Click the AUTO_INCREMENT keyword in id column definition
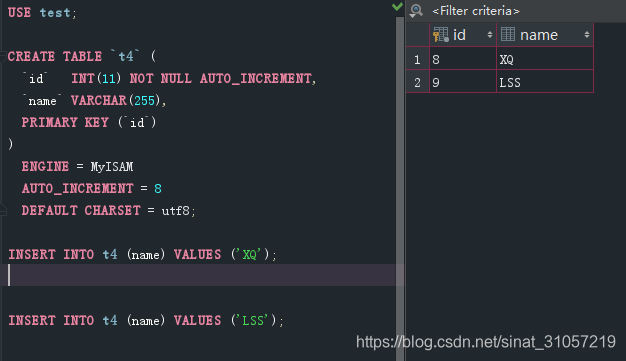Image resolution: width=626 pixels, height=361 pixels. [256, 78]
